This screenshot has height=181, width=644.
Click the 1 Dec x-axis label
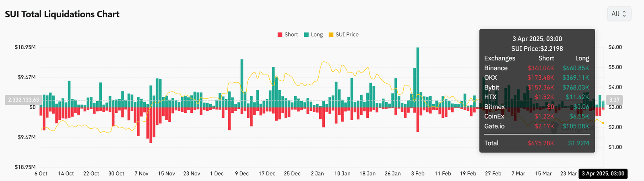[x=217, y=174]
